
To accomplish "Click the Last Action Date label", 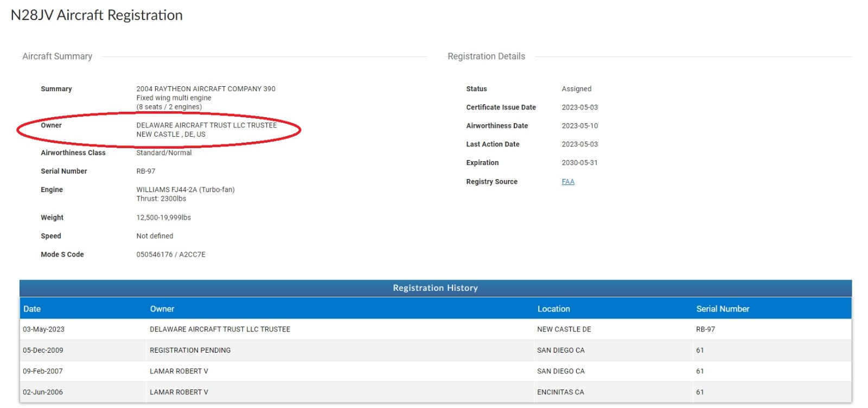I will pos(493,144).
